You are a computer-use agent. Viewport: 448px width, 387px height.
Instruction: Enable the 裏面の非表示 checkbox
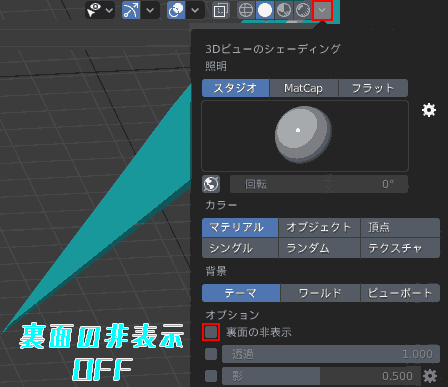click(x=211, y=332)
